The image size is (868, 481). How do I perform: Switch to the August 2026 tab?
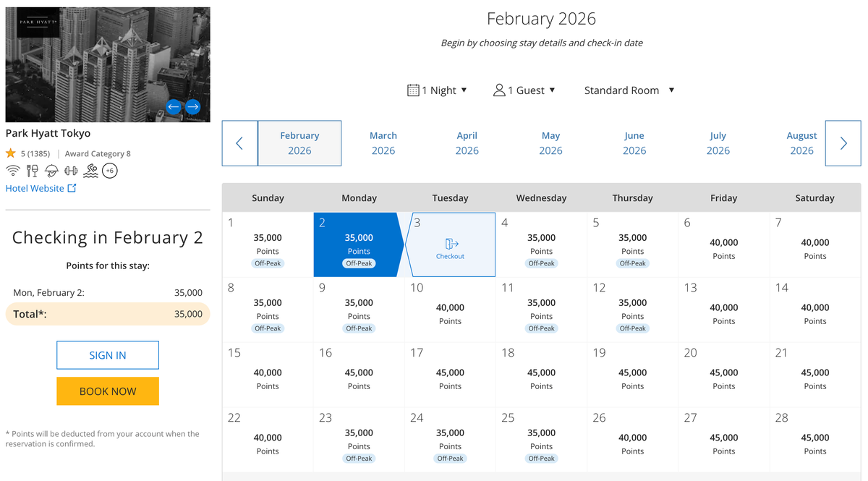(801, 143)
